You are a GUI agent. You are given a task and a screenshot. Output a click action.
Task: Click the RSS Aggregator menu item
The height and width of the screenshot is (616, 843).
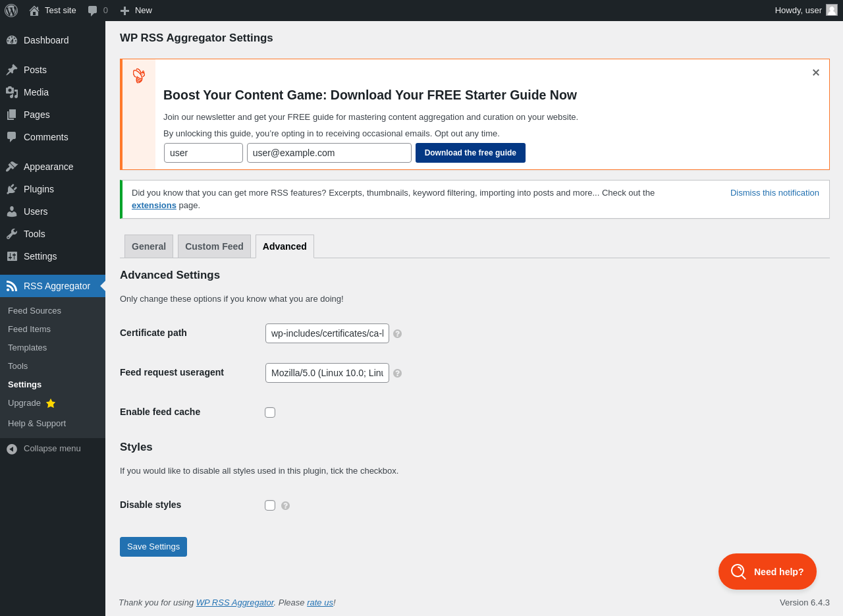53,286
